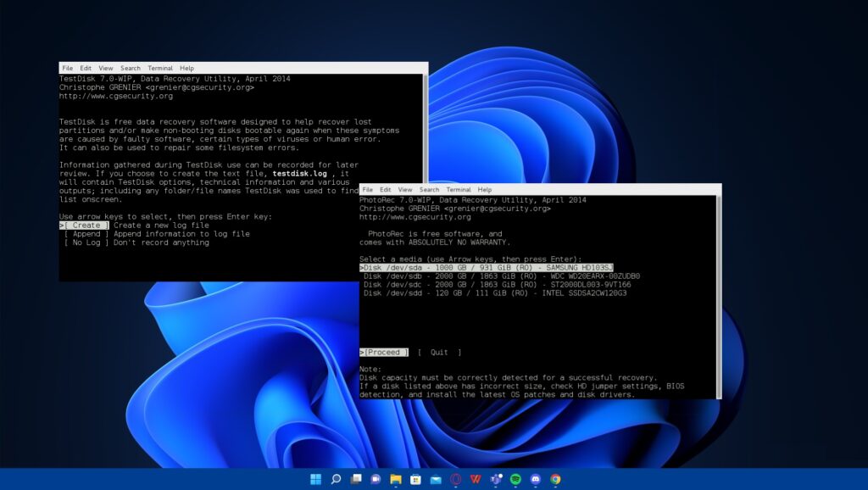The width and height of the screenshot is (868, 490).
Task: Open taskbar Search
Action: (336, 479)
